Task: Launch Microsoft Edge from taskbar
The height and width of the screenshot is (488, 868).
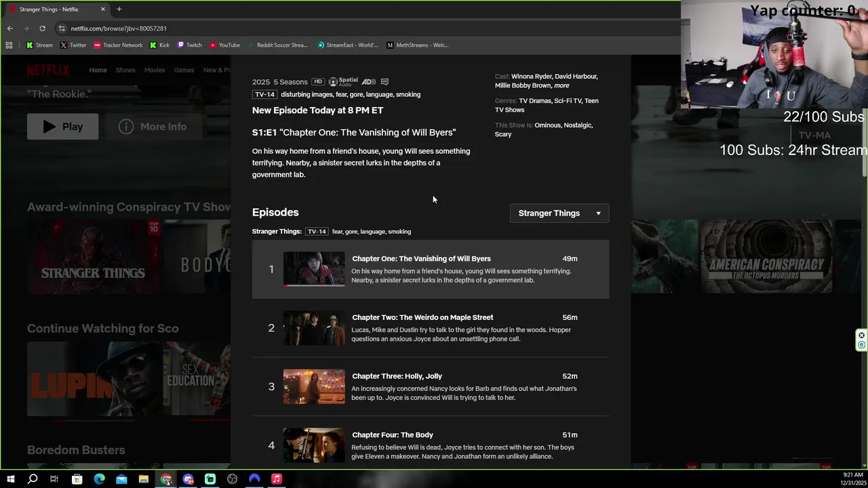Action: click(x=100, y=479)
